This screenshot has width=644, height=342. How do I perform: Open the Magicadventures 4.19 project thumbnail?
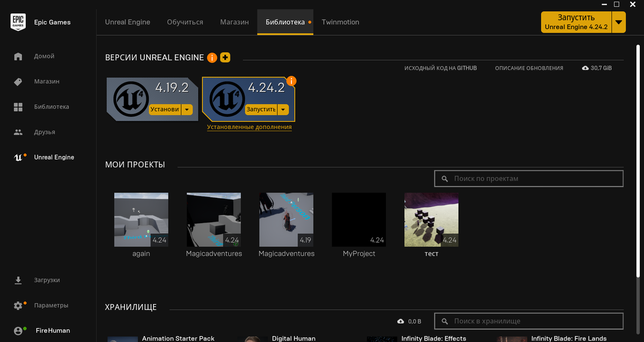(286, 220)
